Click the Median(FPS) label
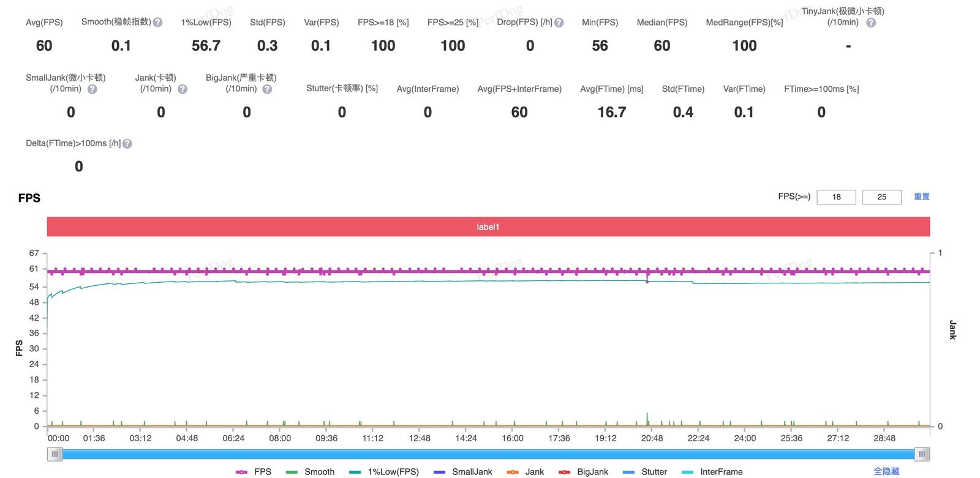 click(662, 23)
